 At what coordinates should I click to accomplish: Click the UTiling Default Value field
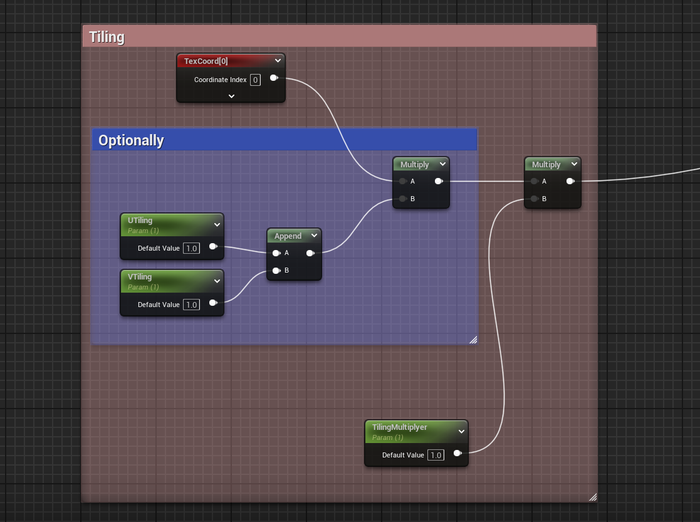191,247
